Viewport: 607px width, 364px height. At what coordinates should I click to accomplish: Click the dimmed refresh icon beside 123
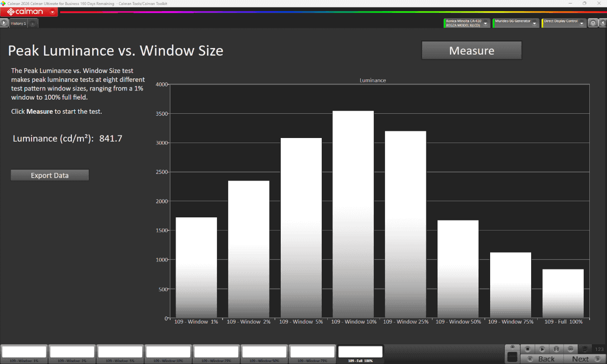tap(585, 349)
